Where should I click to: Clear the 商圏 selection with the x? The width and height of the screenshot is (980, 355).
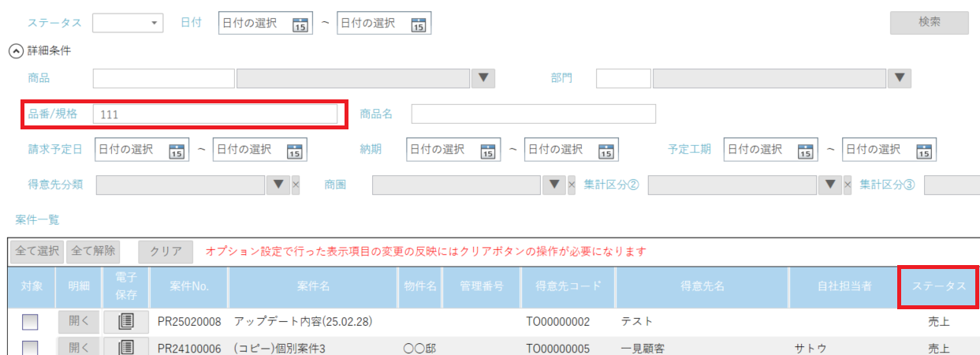coord(572,185)
